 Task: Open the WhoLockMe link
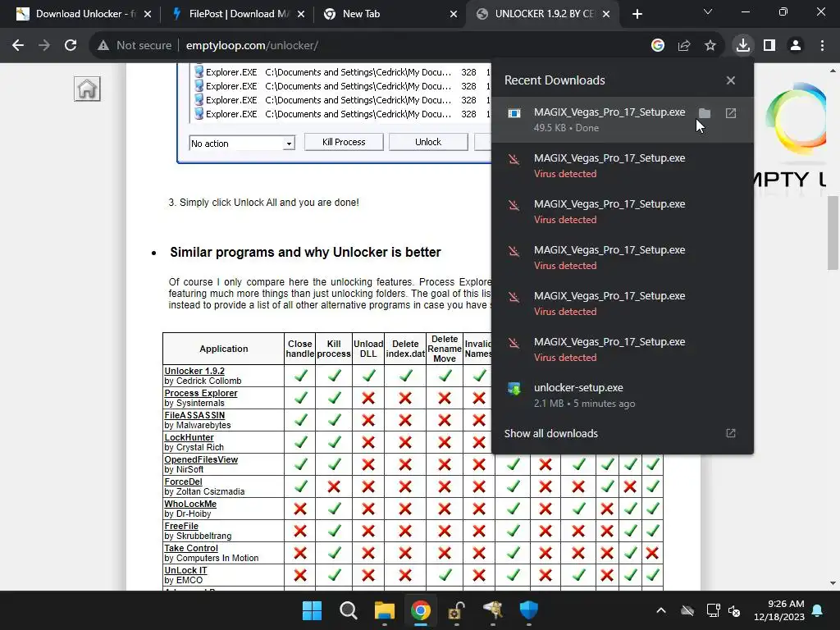click(190, 504)
